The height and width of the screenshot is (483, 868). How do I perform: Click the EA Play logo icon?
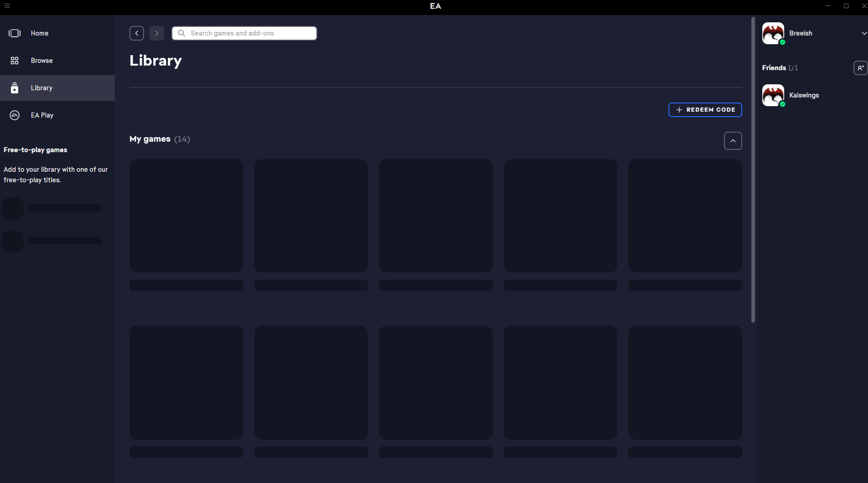(15, 115)
